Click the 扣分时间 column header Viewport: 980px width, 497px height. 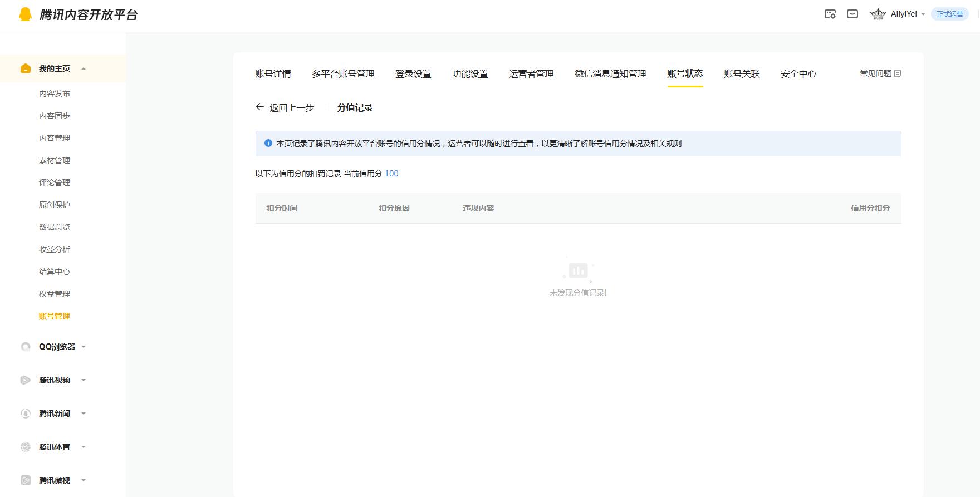[282, 208]
